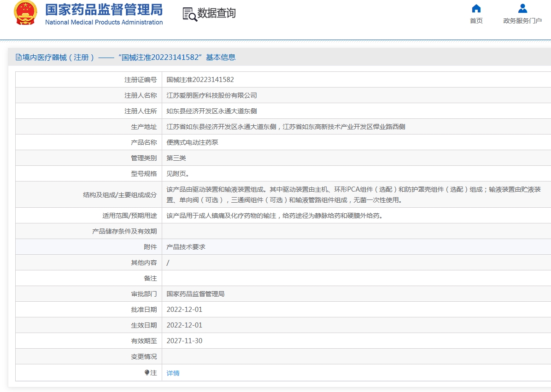
Task: Click the 国家药品监督管理局 site title
Action: [x=104, y=10]
